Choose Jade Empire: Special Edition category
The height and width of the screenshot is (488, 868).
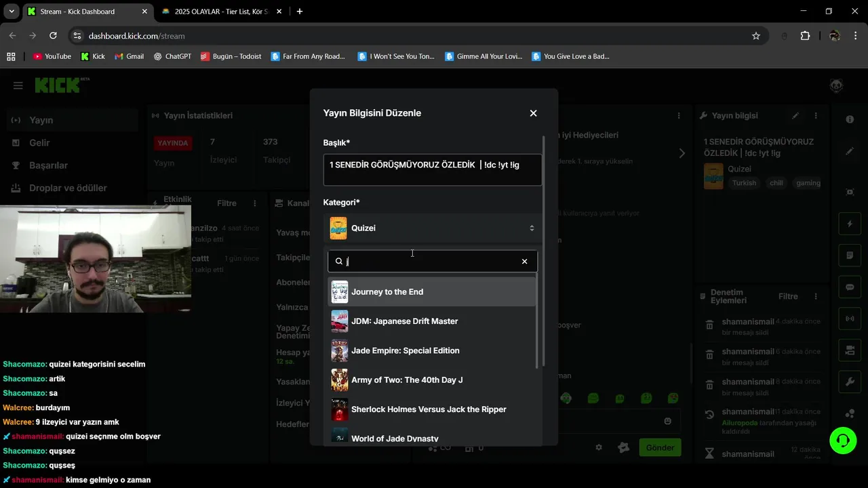point(432,350)
